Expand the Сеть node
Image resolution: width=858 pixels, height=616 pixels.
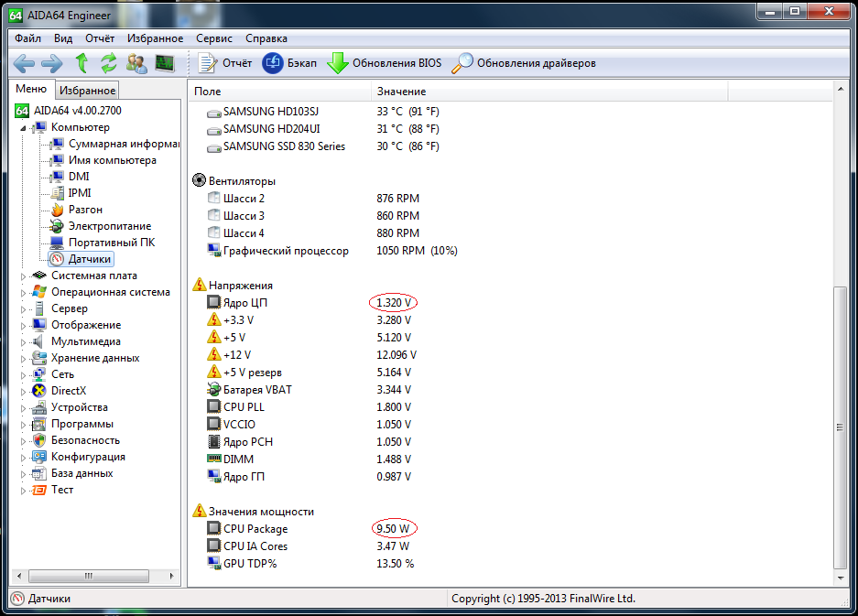coord(23,375)
